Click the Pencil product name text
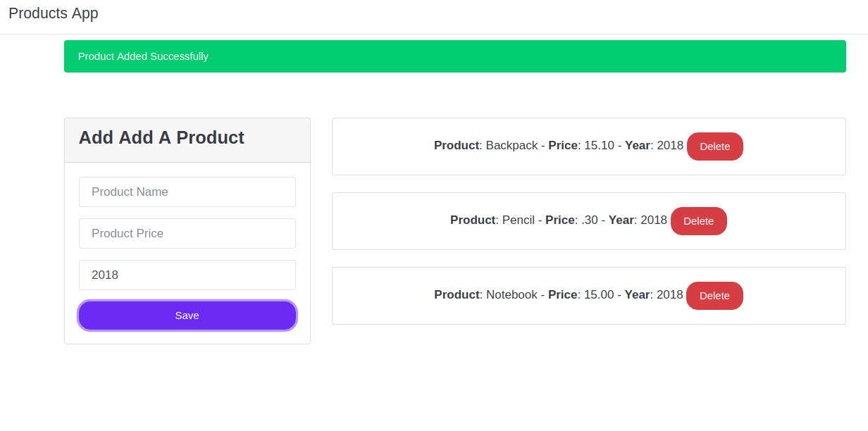The width and height of the screenshot is (868, 431). click(x=519, y=220)
